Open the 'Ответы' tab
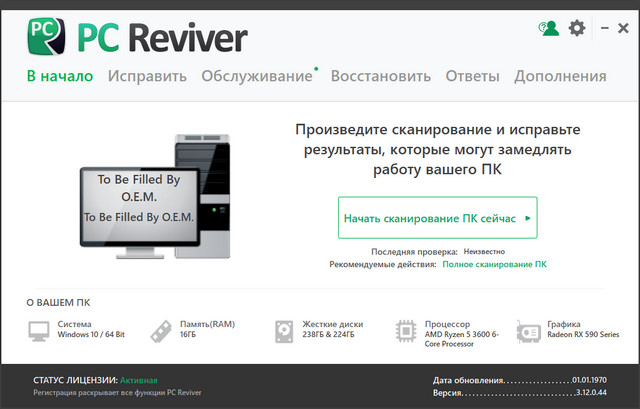Viewport: 640px width, 409px height. click(473, 76)
